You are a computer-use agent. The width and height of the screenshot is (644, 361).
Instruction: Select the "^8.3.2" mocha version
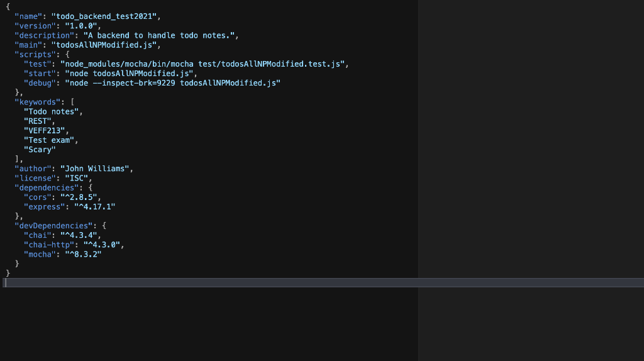84,254
